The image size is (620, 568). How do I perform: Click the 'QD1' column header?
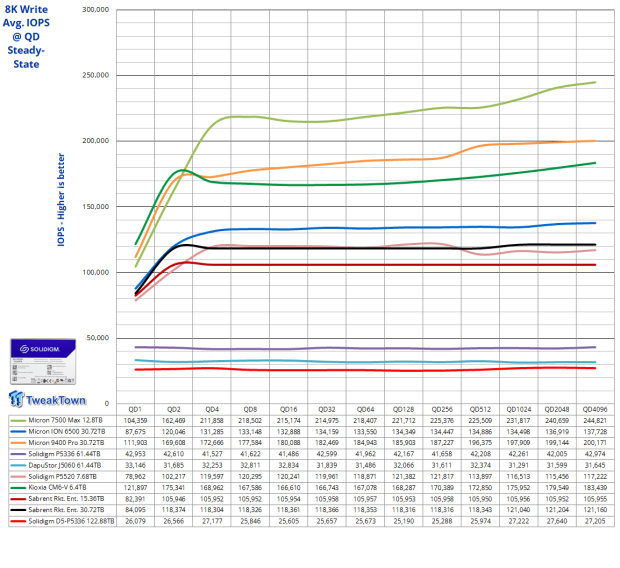pyautogui.click(x=135, y=409)
